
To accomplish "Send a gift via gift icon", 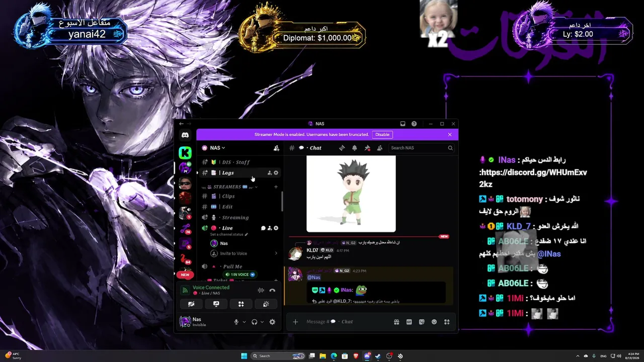I will [x=396, y=322].
